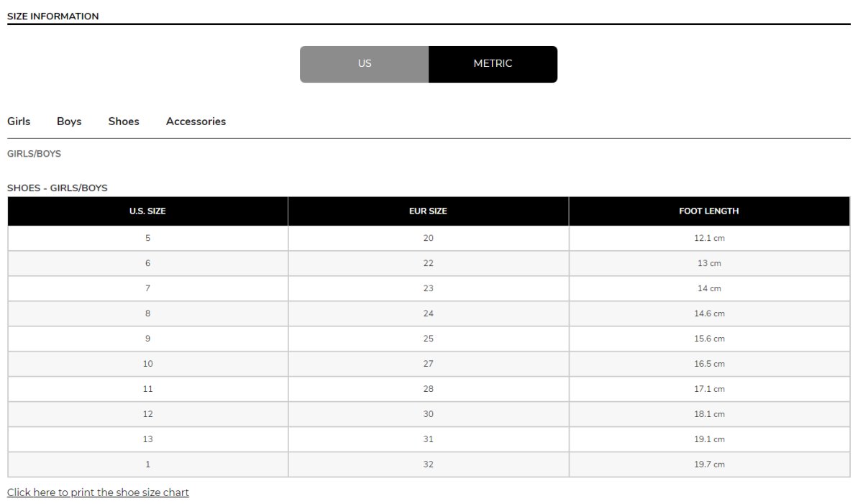Select the 17.1 cm foot length cell
Image resolution: width=863 pixels, height=504 pixels.
(x=709, y=389)
